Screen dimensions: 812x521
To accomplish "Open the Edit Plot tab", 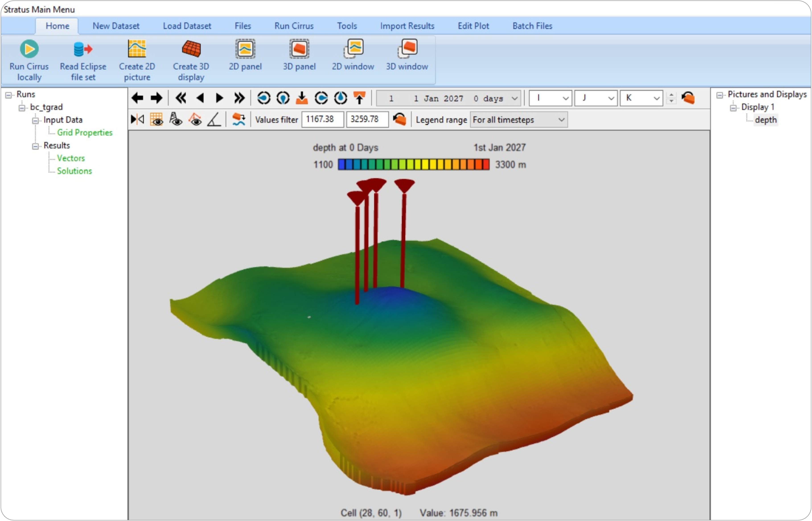I will click(x=473, y=26).
